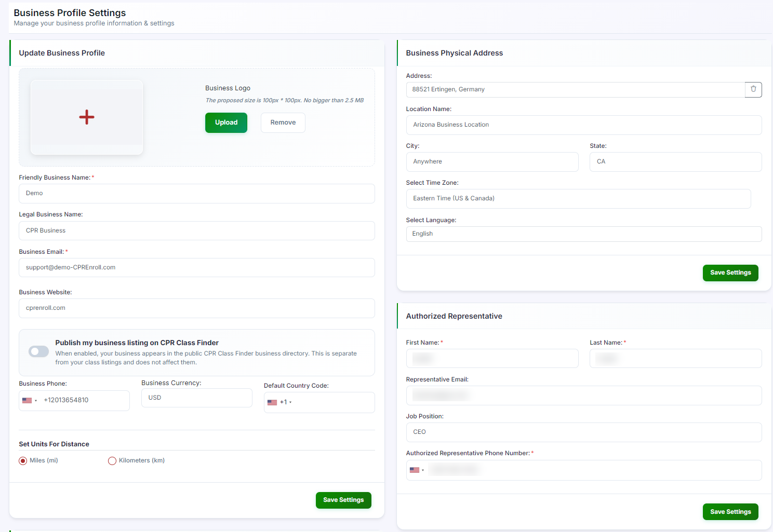Viewport: 773px width, 532px height.
Task: Click the red plus logo placeholder
Action: coord(87,117)
